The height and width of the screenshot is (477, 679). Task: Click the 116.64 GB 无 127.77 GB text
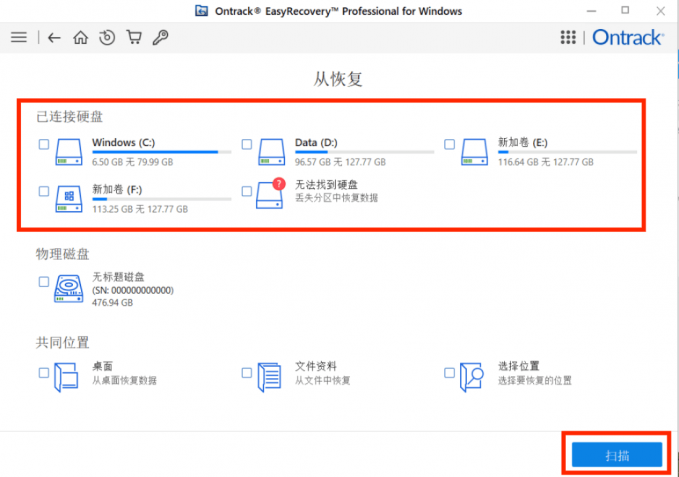coord(545,162)
